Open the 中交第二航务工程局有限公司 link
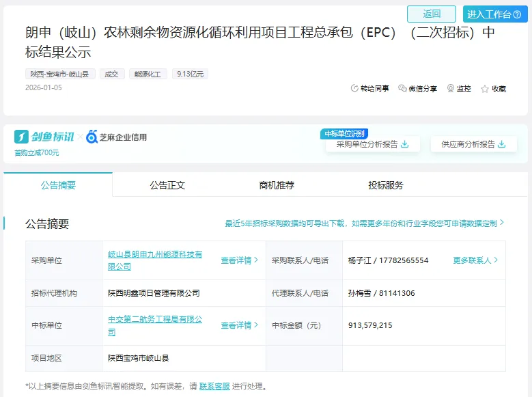This screenshot has height=397, width=532. 155,325
